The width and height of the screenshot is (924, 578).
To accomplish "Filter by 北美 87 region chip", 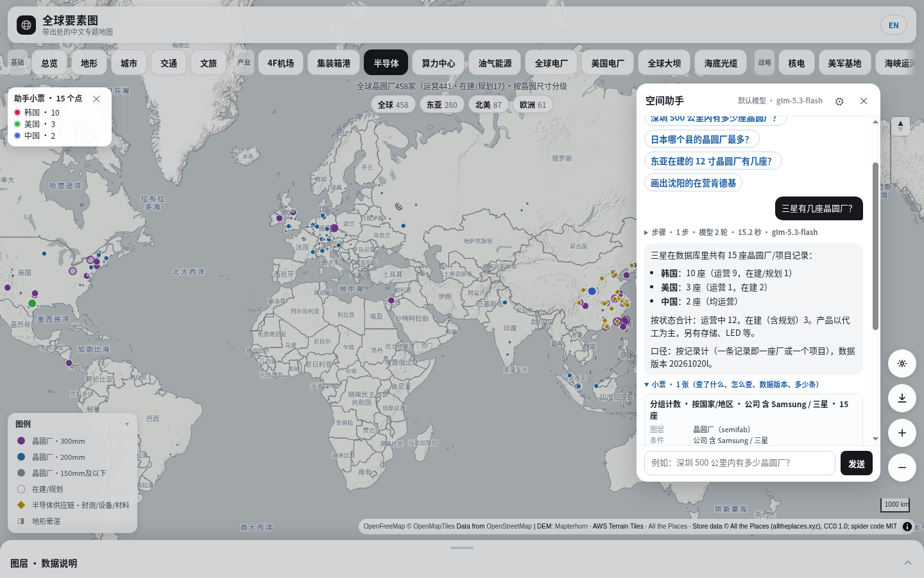I will (488, 105).
